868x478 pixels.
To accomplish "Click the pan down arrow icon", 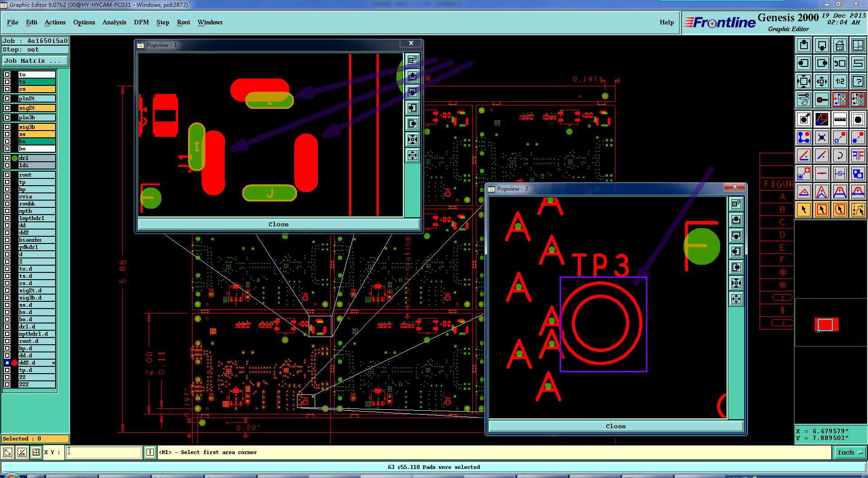I will pos(822,45).
